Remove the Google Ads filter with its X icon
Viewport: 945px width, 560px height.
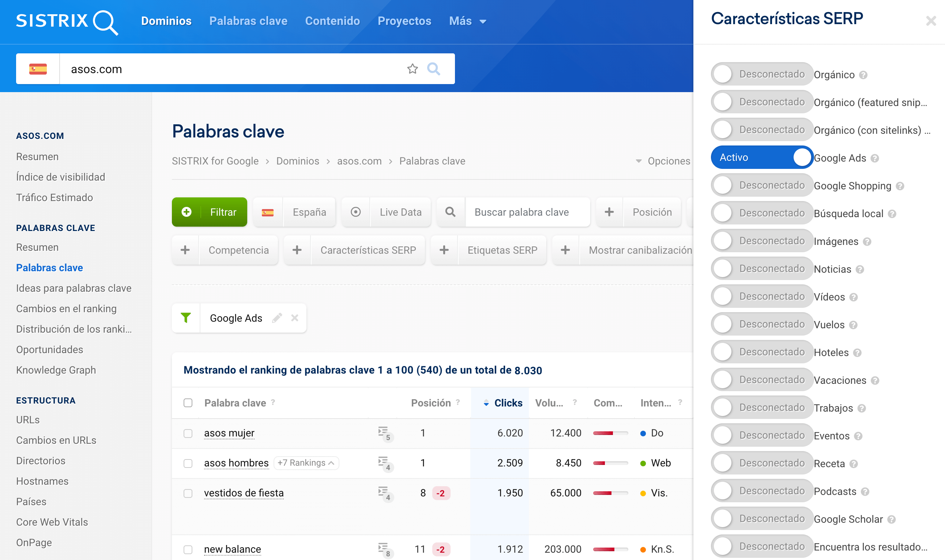point(294,318)
